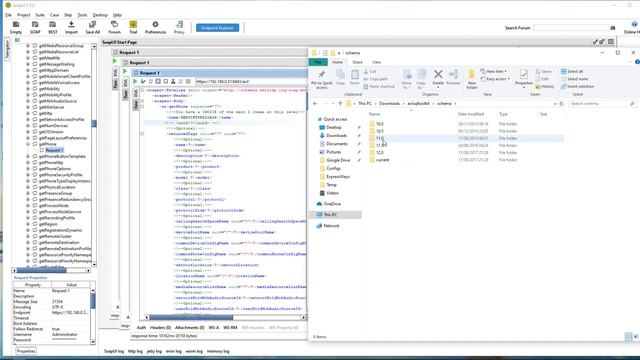
Task: Click the Rename icon in Explorer ribbon
Action: pos(453,78)
